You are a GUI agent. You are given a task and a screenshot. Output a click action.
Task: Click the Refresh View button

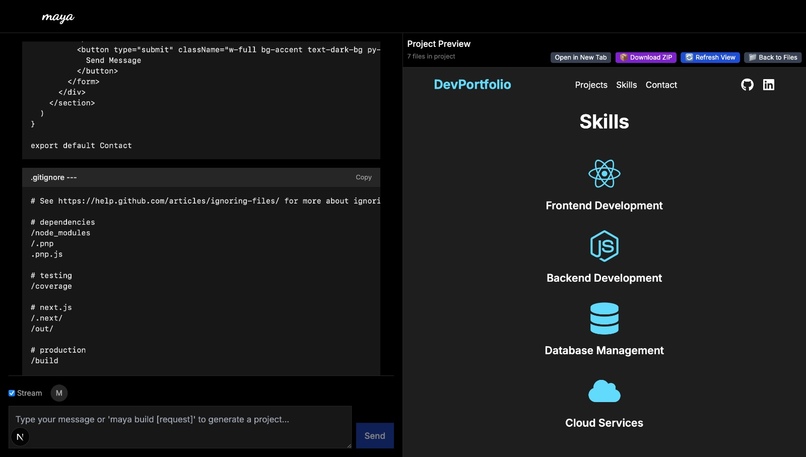click(710, 58)
